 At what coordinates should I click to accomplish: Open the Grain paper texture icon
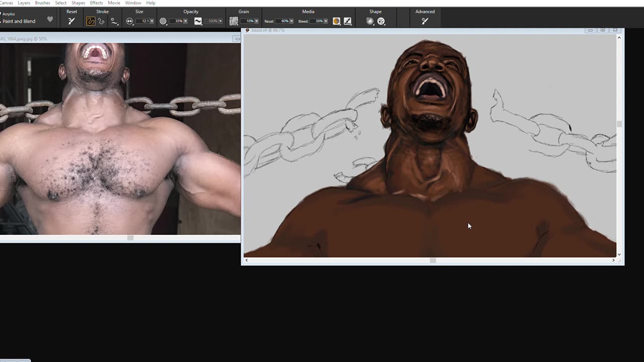coord(234,21)
